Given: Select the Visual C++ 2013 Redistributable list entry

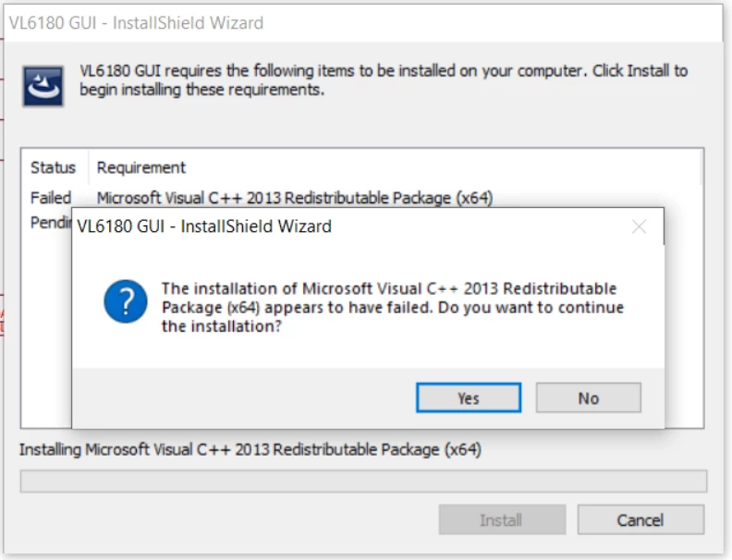Looking at the screenshot, I should (295, 198).
